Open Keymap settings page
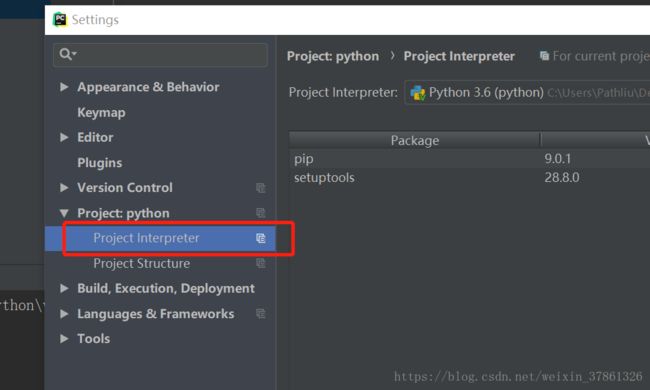The width and height of the screenshot is (650, 390). [x=101, y=112]
